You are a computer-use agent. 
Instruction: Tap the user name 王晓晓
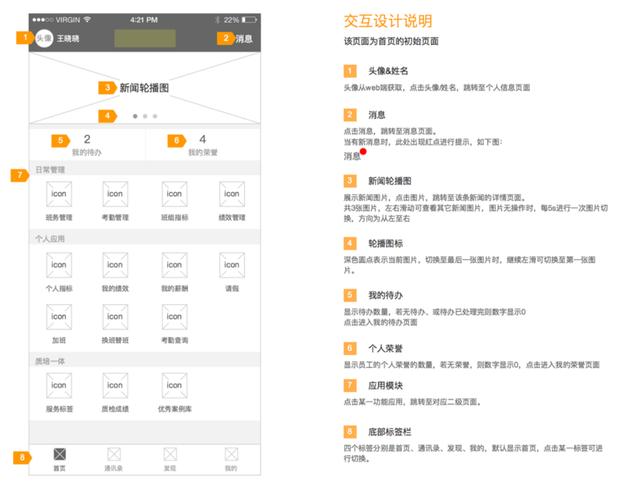pos(68,39)
